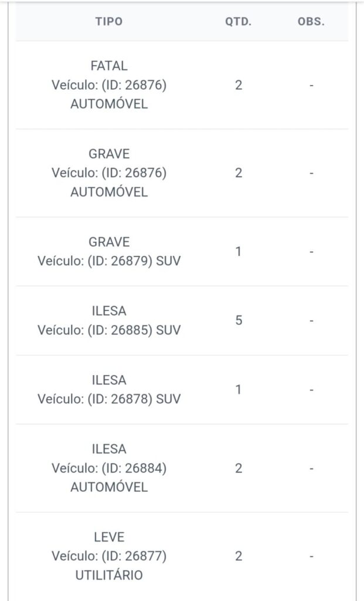Viewport: 364px width, 601px height.
Task: Click quantity 2 in the GRAVE 26876 row
Action: [238, 173]
